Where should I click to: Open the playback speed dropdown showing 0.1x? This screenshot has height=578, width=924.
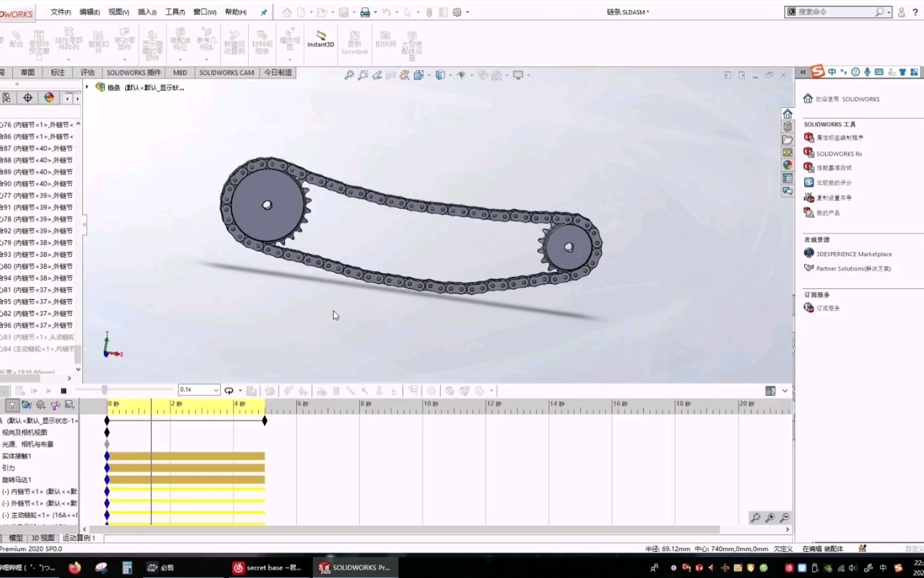(198, 390)
